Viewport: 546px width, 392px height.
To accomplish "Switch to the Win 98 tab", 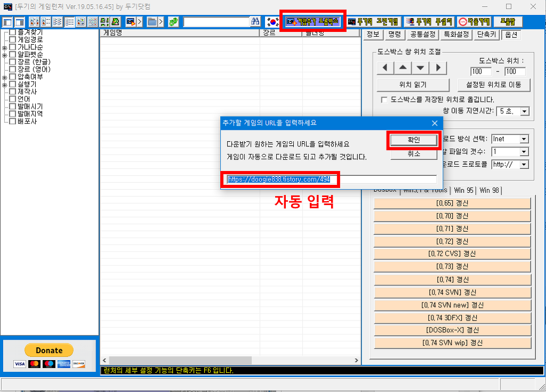I will (x=489, y=190).
